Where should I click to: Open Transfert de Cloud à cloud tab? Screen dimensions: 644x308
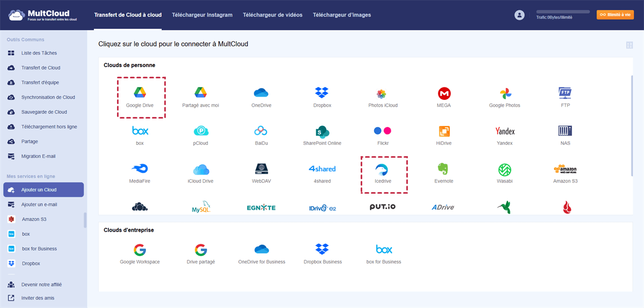[x=128, y=15]
